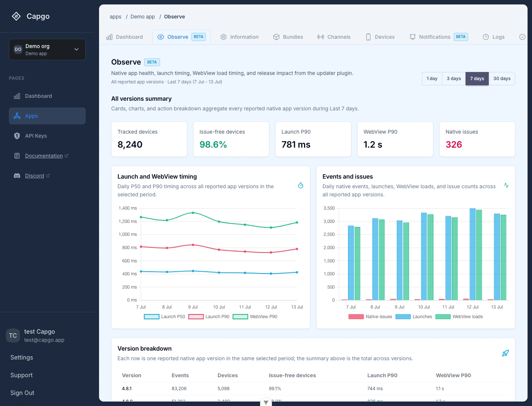Toggle the WebView P90 legend series

click(255, 317)
